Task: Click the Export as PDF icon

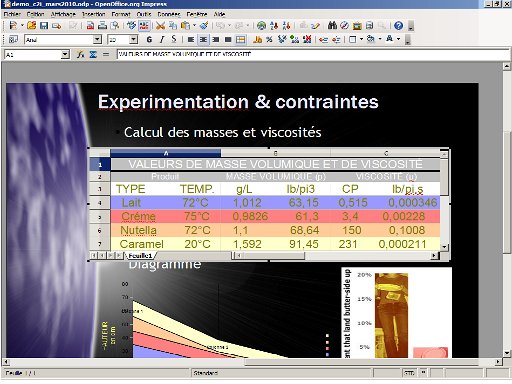Action: [x=90, y=26]
